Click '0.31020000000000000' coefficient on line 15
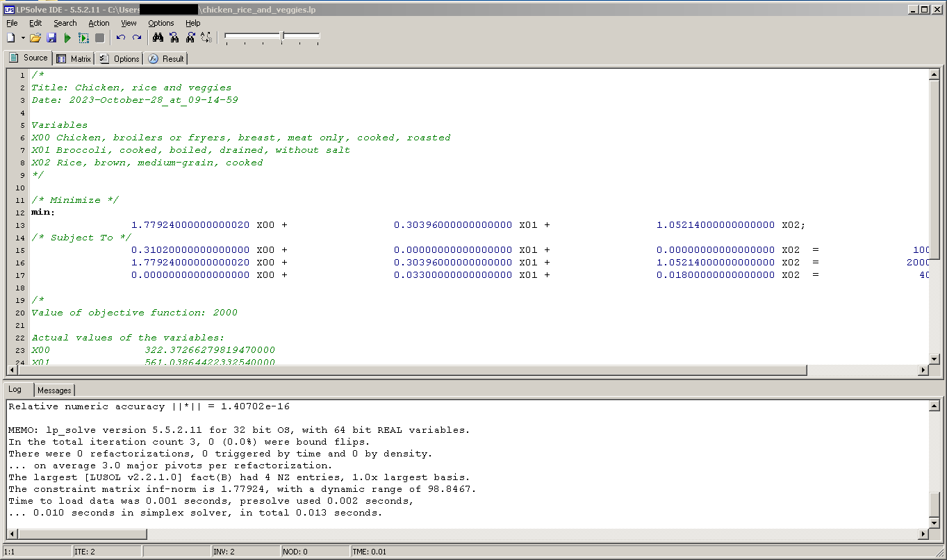 pyautogui.click(x=190, y=250)
